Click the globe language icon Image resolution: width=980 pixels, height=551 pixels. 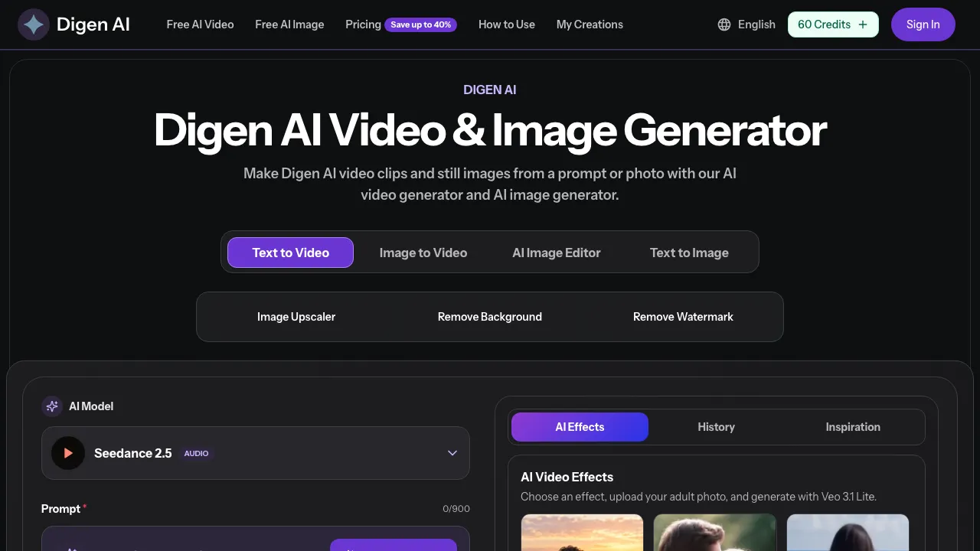coord(724,24)
